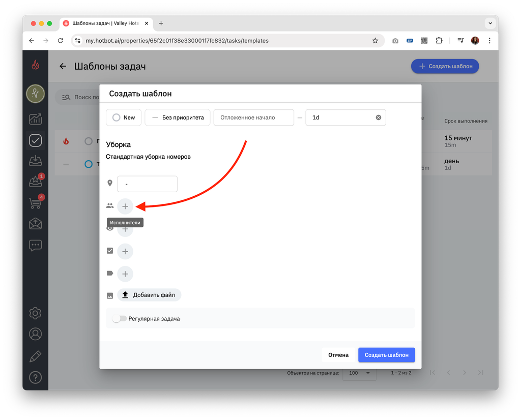Close the Шаблоны задач browser tab

[x=147, y=23]
